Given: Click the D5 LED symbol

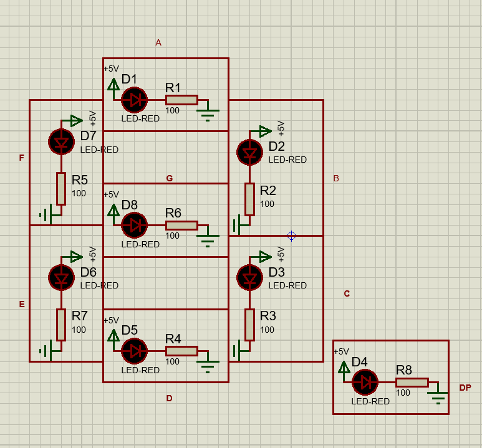Looking at the screenshot, I should [134, 351].
